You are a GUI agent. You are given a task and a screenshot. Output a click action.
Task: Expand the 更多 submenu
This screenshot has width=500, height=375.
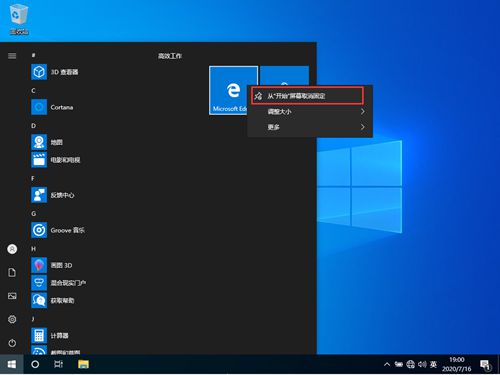[310, 127]
